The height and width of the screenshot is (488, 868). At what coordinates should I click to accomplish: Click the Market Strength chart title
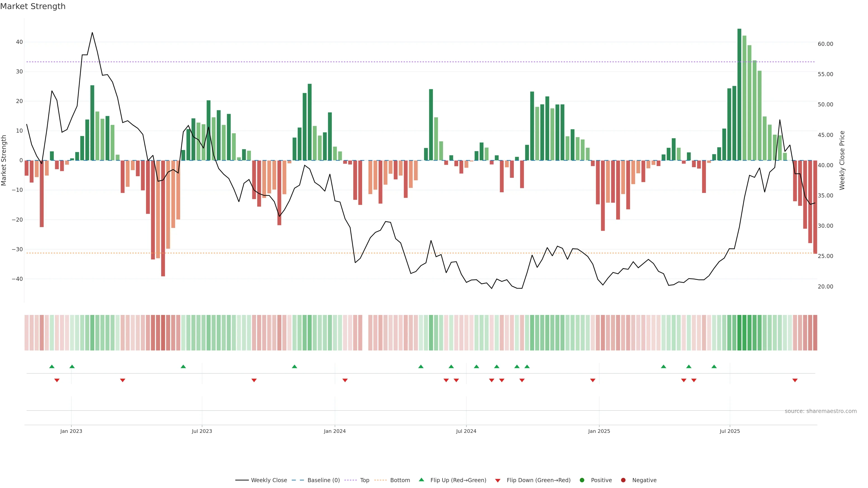(x=33, y=6)
